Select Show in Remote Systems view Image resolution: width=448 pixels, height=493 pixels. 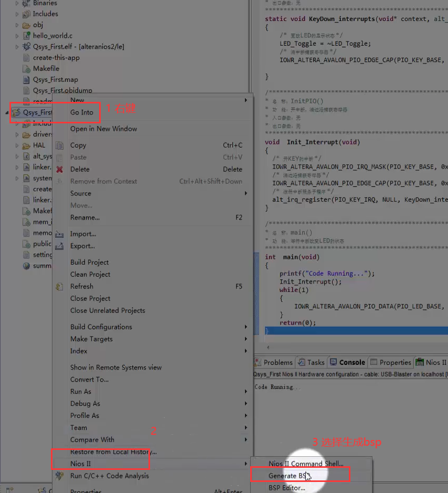tap(116, 368)
